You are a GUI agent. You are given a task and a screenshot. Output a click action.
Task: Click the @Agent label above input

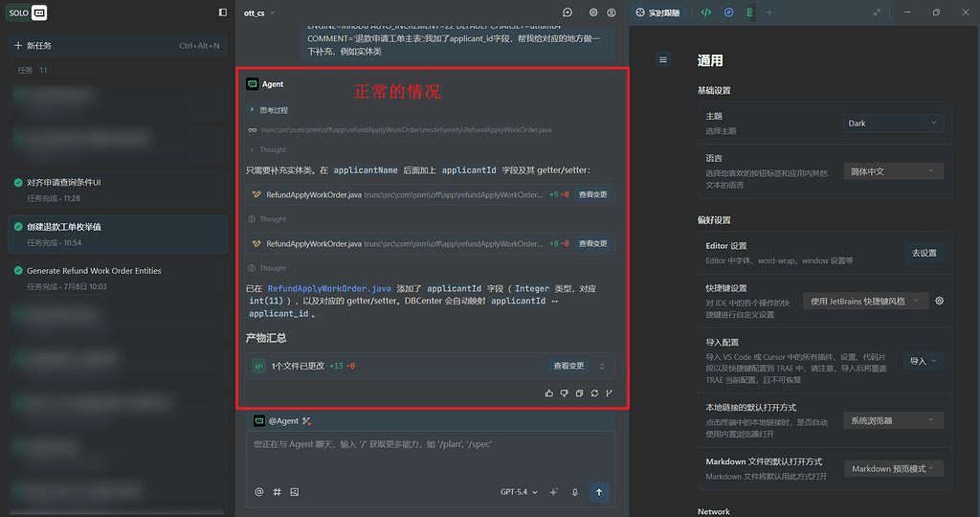[x=283, y=421]
